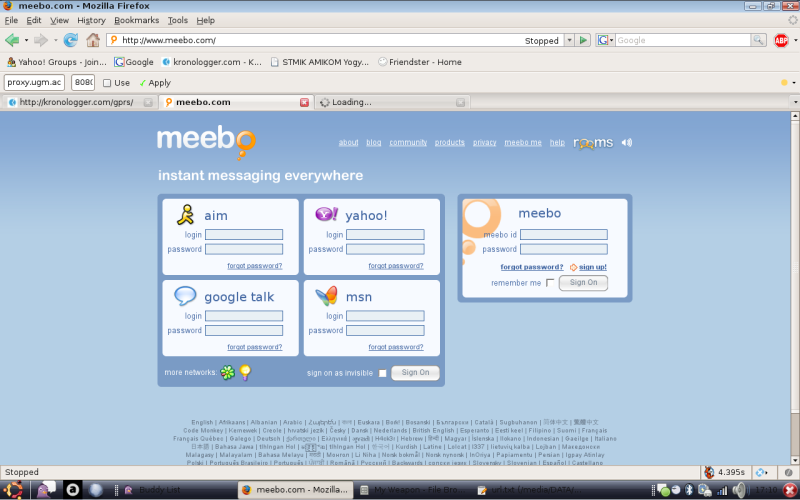Click the page vertical scrollbar

pos(795,288)
